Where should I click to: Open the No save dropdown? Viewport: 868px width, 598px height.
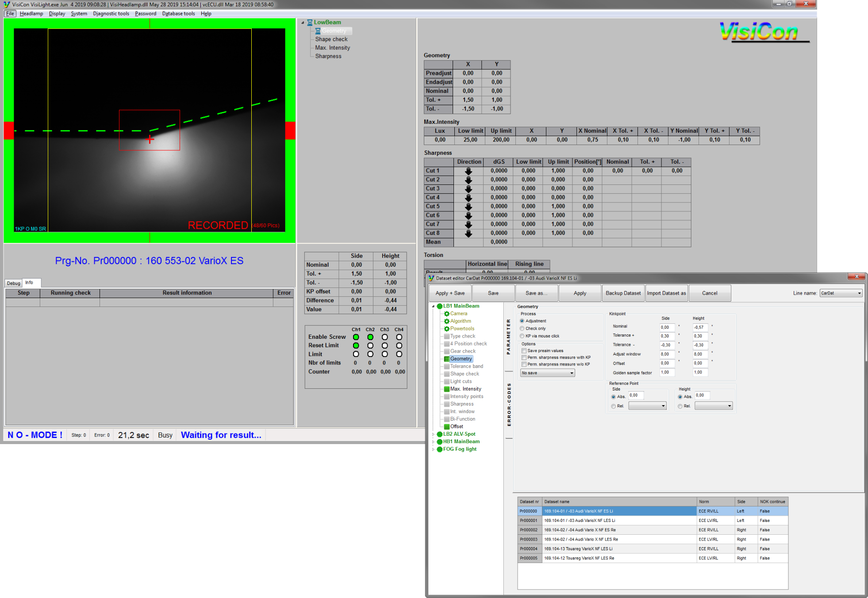pos(547,373)
